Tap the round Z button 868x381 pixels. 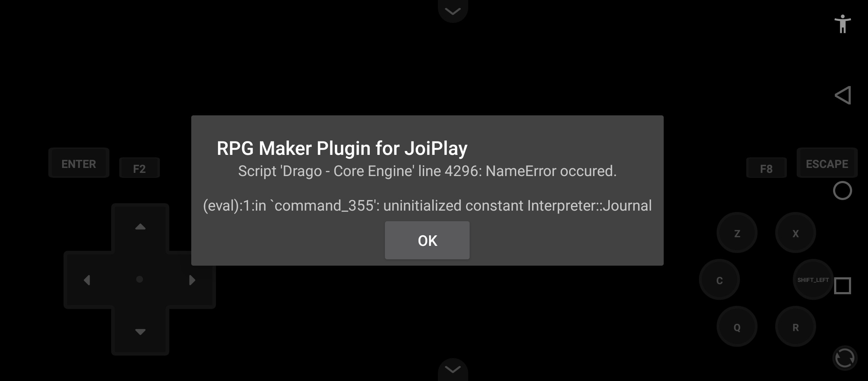(737, 233)
